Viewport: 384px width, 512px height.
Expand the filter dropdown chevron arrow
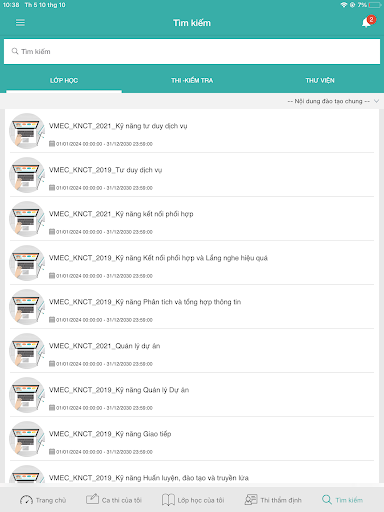(376, 101)
